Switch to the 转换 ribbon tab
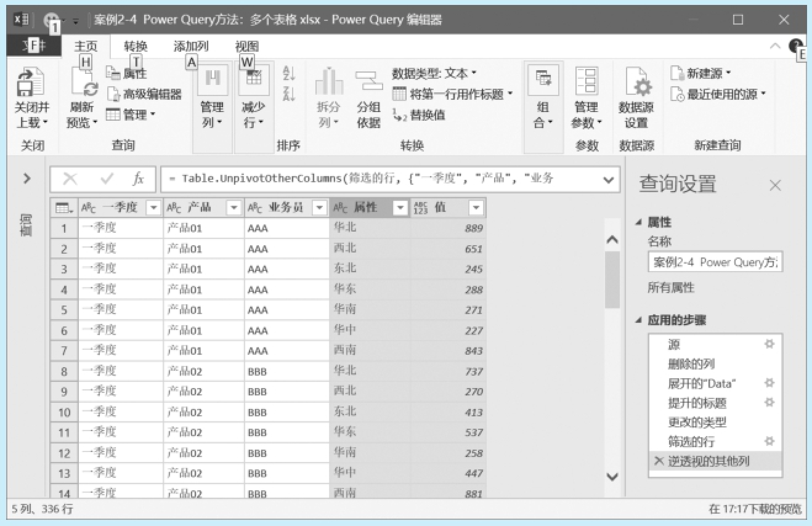The height and width of the screenshot is (526, 812). (136, 46)
